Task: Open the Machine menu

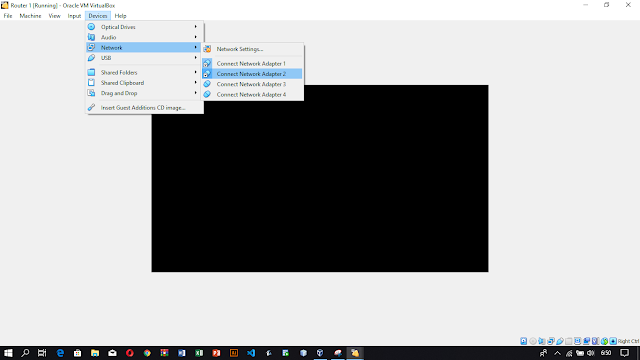Action: (30, 16)
